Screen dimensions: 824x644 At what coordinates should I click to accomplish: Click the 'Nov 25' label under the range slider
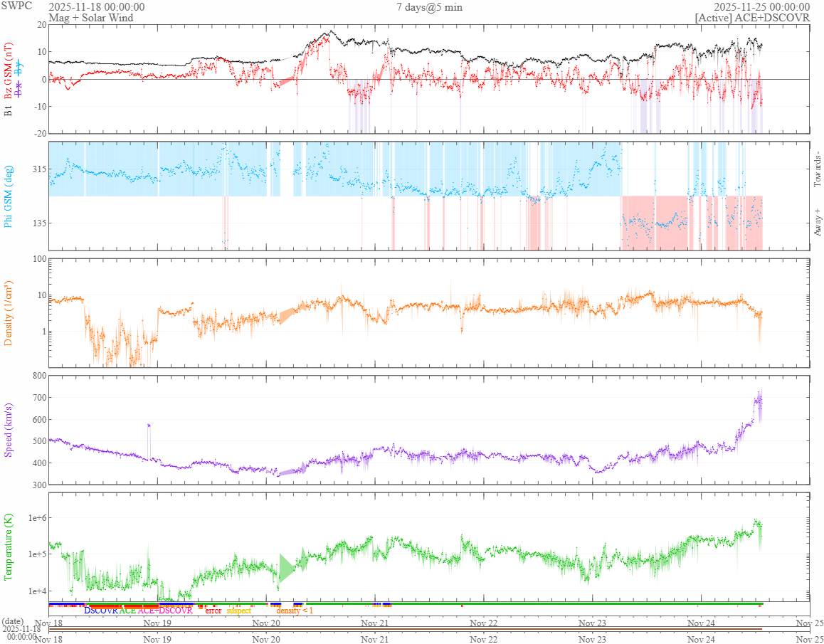[x=810, y=639]
